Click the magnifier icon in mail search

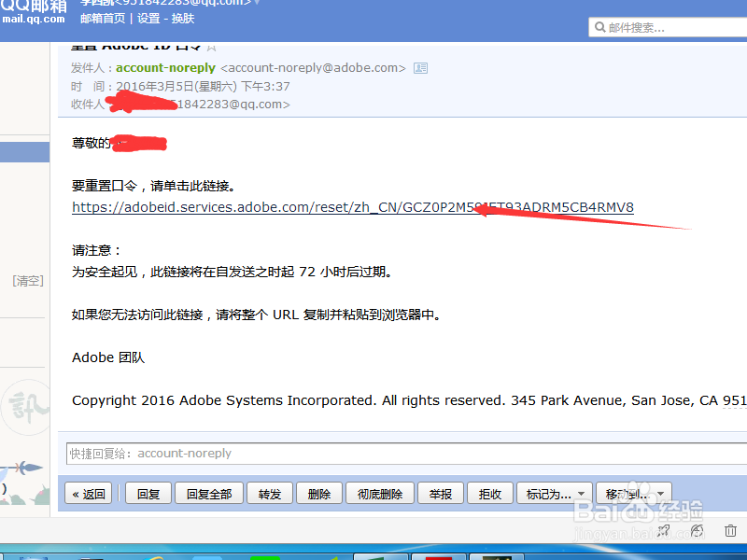click(599, 27)
